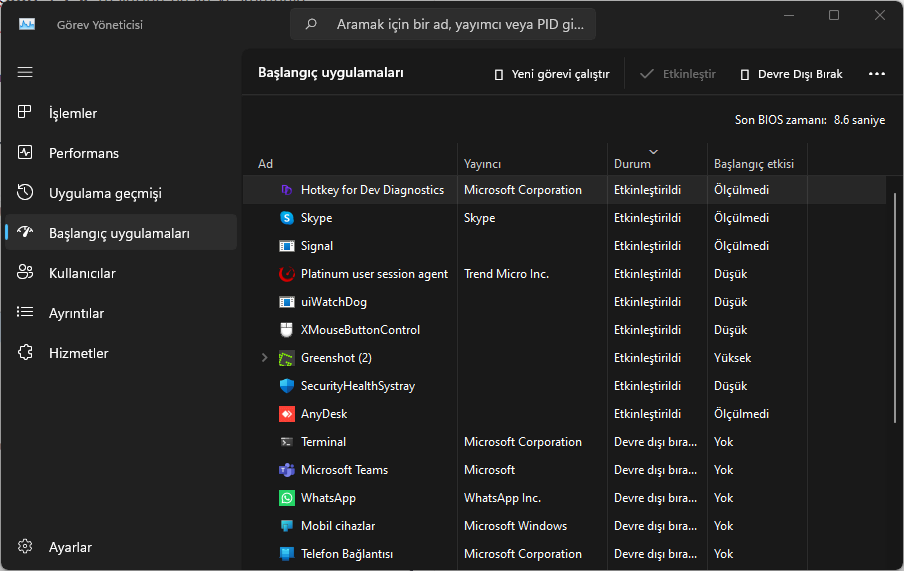Screen dimensions: 904x571
Task: Click the Greenshot app icon
Action: pyautogui.click(x=287, y=358)
